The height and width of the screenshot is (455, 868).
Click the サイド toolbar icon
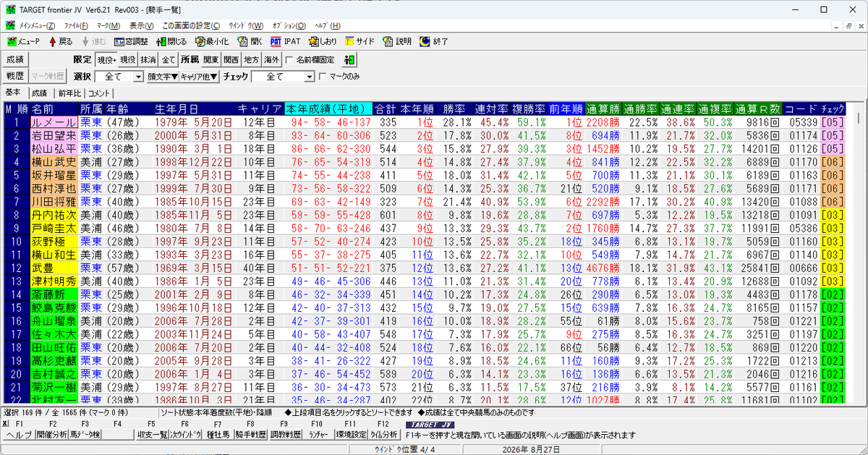pyautogui.click(x=360, y=41)
